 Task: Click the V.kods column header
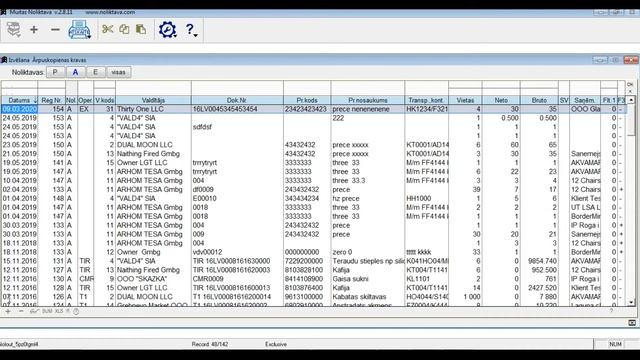[104, 100]
